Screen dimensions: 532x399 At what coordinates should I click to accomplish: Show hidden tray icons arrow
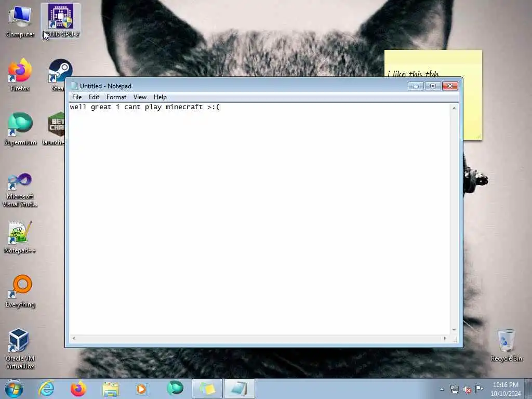(x=442, y=390)
